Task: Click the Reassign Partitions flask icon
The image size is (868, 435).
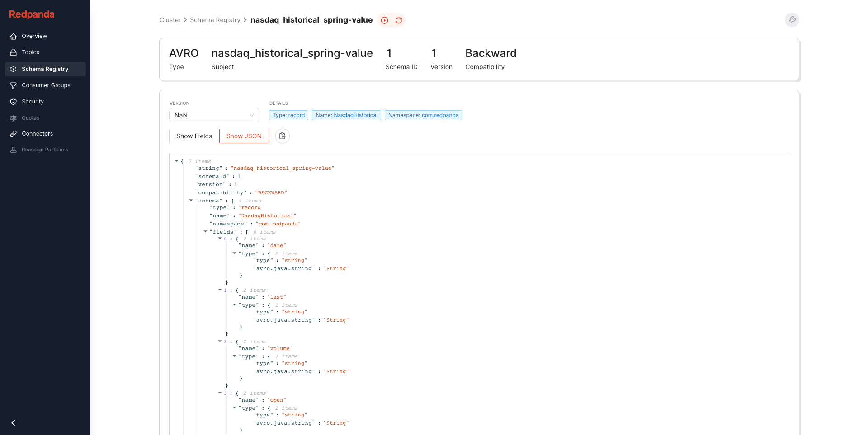Action: pyautogui.click(x=14, y=150)
